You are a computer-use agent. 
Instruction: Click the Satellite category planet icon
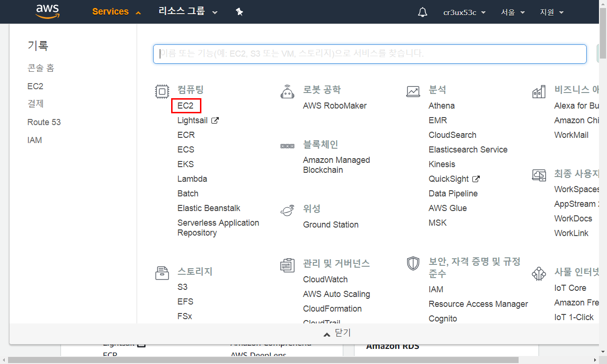pyautogui.click(x=287, y=210)
